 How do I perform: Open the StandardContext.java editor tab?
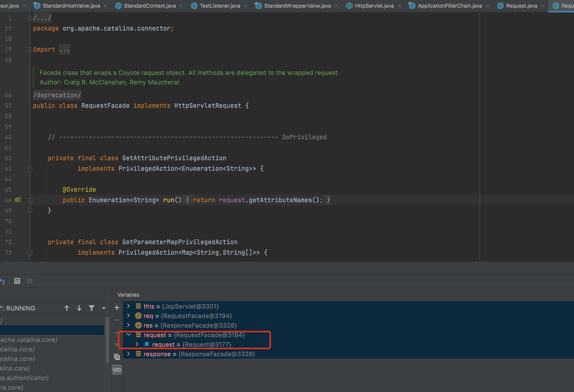[150, 6]
